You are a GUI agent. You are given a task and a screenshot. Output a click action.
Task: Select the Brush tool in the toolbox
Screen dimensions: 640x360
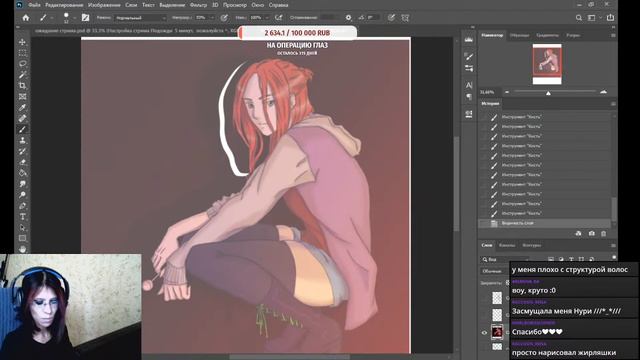pos(22,129)
